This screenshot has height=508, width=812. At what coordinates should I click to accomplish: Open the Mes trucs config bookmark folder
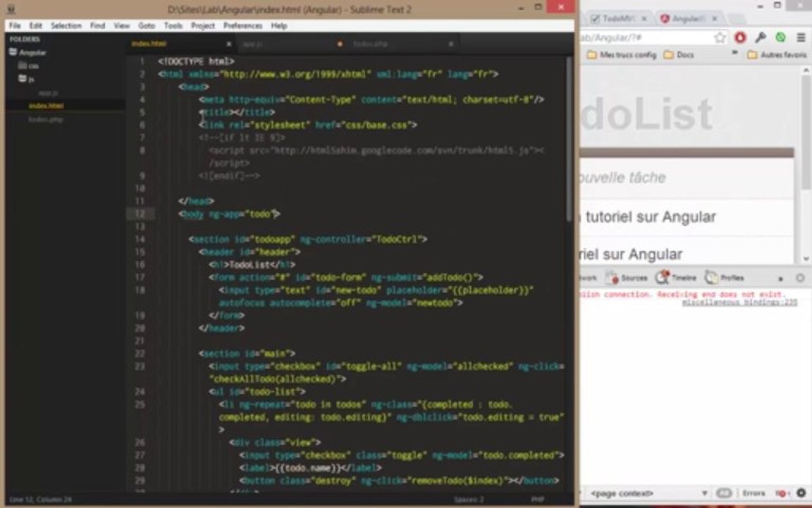pos(622,54)
